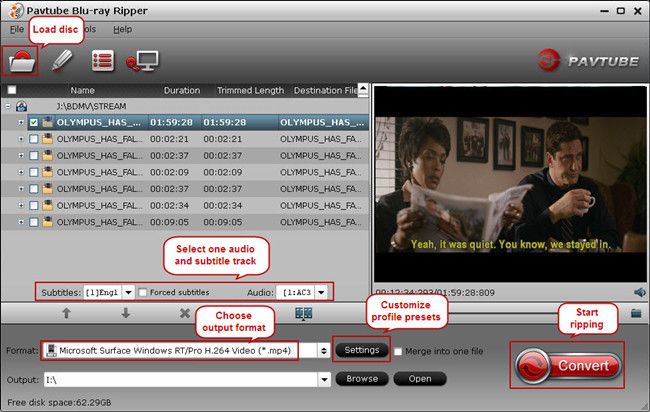Enable Forced subtitles checkbox

pos(140,292)
